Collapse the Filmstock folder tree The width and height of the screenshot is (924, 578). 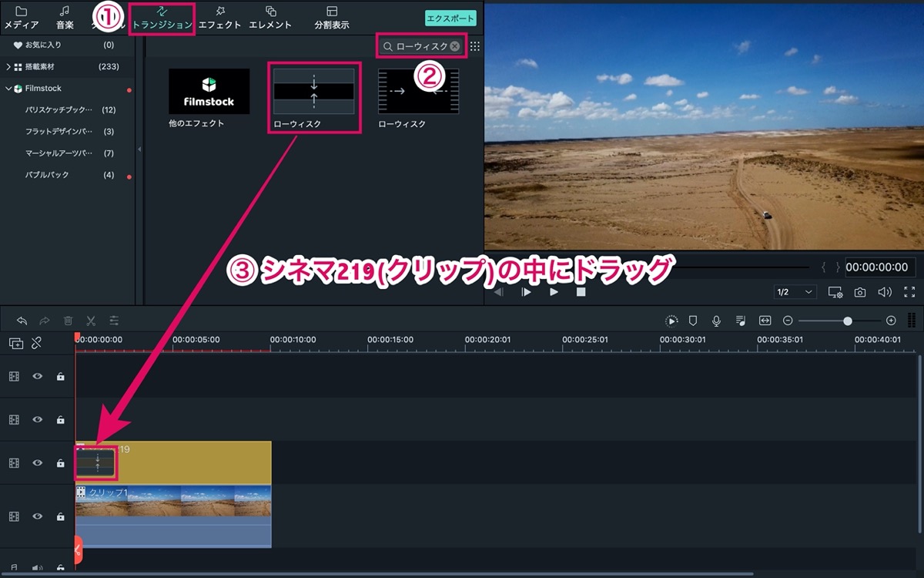[x=8, y=89]
